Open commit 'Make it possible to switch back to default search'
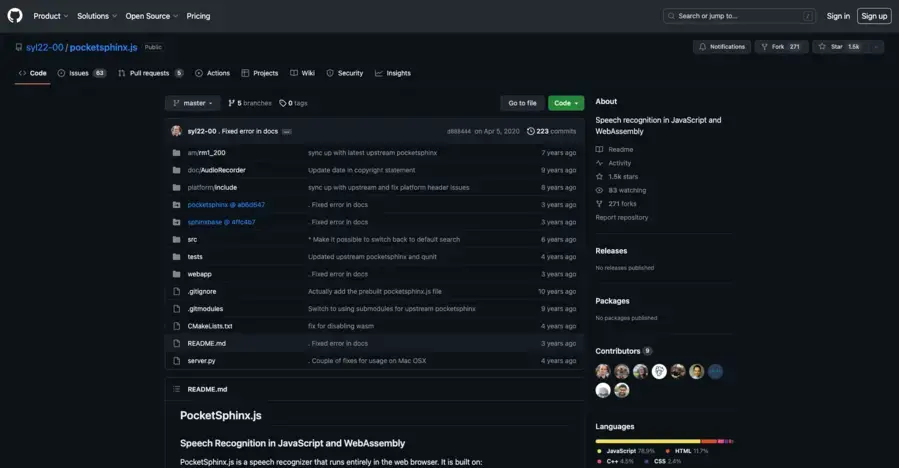The height and width of the screenshot is (468, 899). (x=384, y=239)
